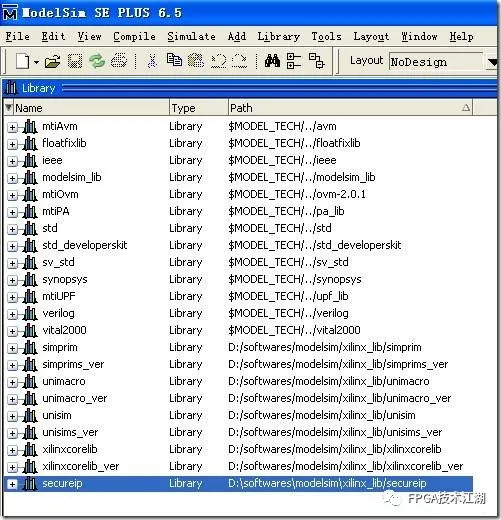Click the Cut scissors toolbar icon

152,62
